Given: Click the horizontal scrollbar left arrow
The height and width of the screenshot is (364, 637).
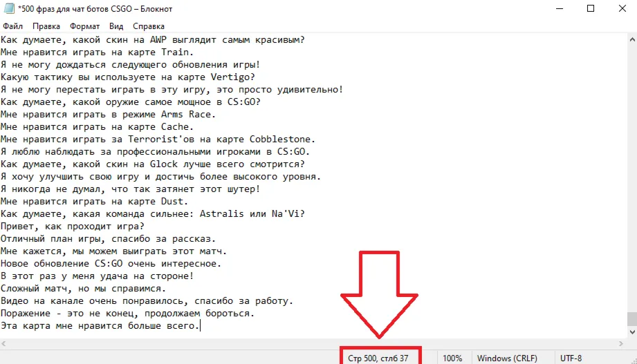Looking at the screenshot, I should point(3,344).
